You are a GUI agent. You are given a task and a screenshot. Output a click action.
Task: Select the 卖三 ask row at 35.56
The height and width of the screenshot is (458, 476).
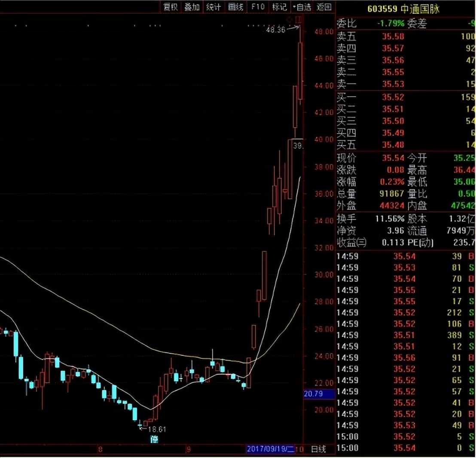406,60
